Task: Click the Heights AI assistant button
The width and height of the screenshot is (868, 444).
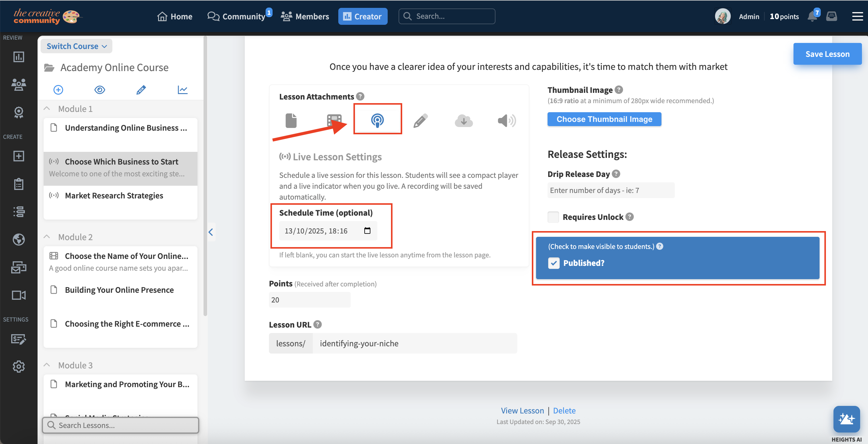Action: click(x=846, y=419)
